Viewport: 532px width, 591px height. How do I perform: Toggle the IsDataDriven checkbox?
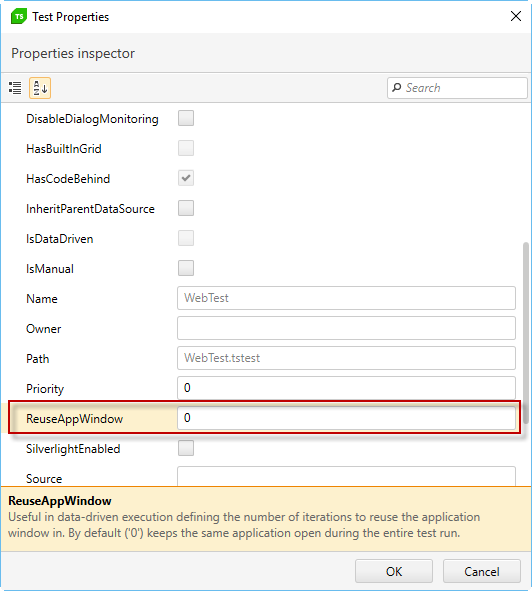[x=186, y=238]
